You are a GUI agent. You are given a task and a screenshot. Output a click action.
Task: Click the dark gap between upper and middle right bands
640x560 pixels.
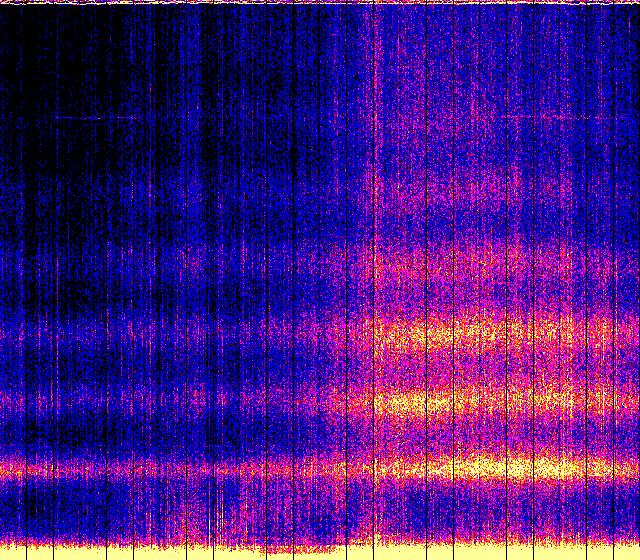pos(480,368)
